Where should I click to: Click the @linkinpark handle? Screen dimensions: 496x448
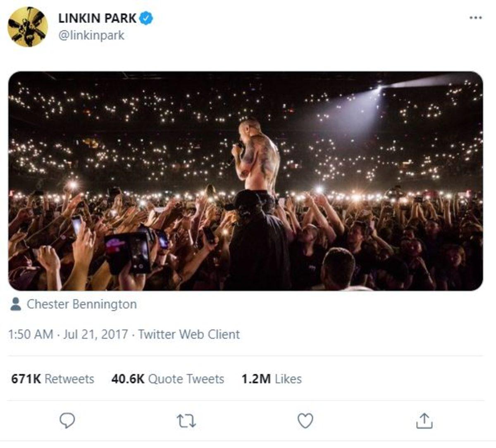pos(91,36)
